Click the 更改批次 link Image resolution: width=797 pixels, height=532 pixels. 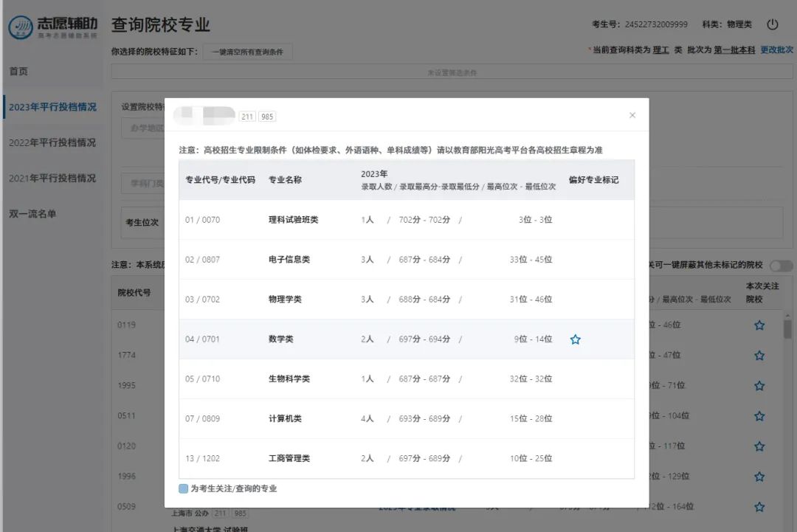(x=776, y=49)
